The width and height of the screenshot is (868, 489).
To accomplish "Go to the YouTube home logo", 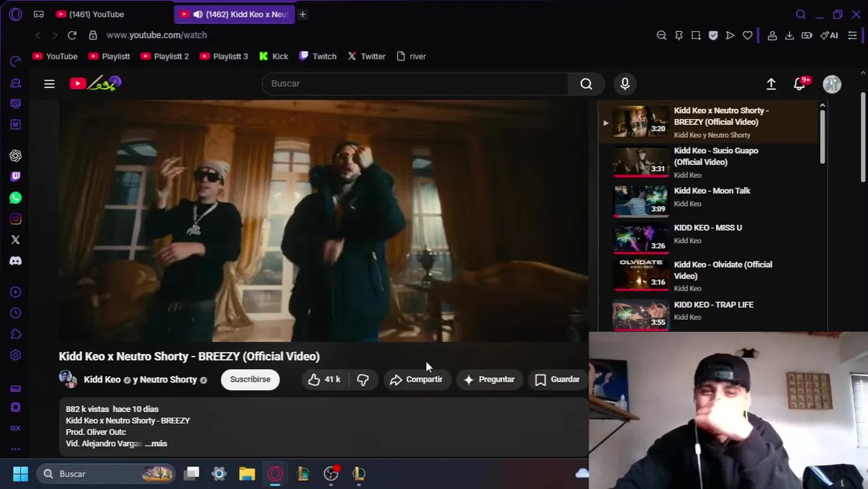I will click(x=95, y=84).
